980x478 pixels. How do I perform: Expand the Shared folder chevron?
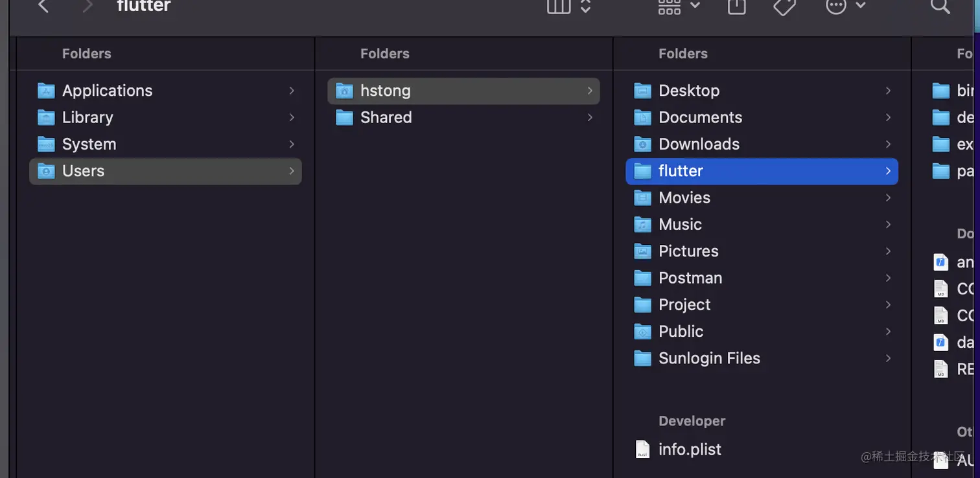click(x=590, y=117)
